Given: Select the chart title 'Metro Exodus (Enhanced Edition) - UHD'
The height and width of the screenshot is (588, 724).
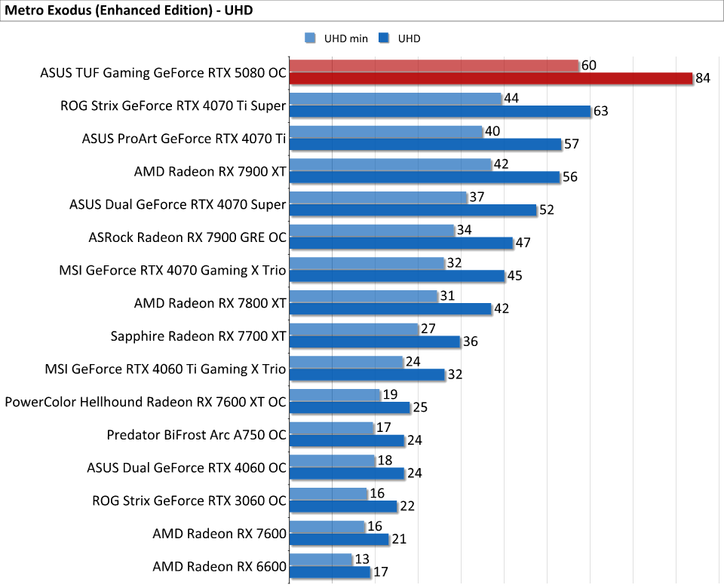Looking at the screenshot, I should [x=128, y=10].
